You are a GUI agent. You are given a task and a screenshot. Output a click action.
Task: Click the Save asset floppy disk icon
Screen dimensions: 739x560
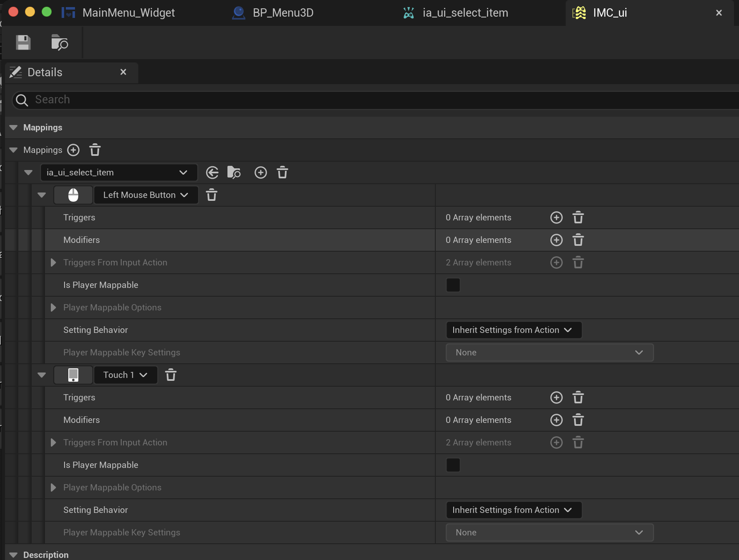click(x=23, y=42)
